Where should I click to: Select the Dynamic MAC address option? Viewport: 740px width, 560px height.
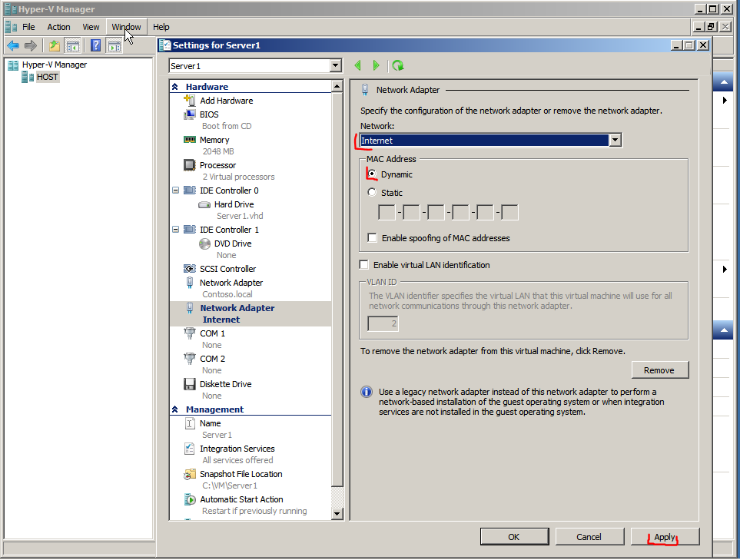coord(372,174)
